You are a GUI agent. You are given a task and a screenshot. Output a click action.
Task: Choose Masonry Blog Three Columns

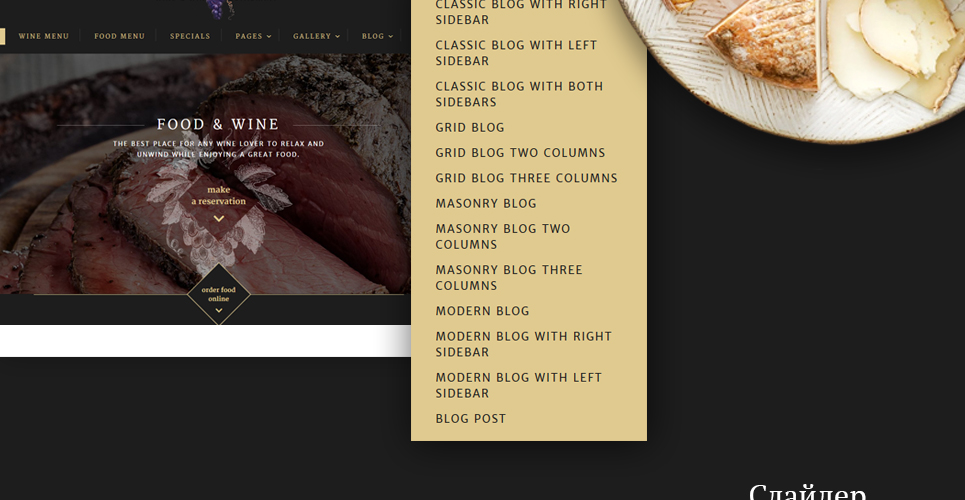509,278
